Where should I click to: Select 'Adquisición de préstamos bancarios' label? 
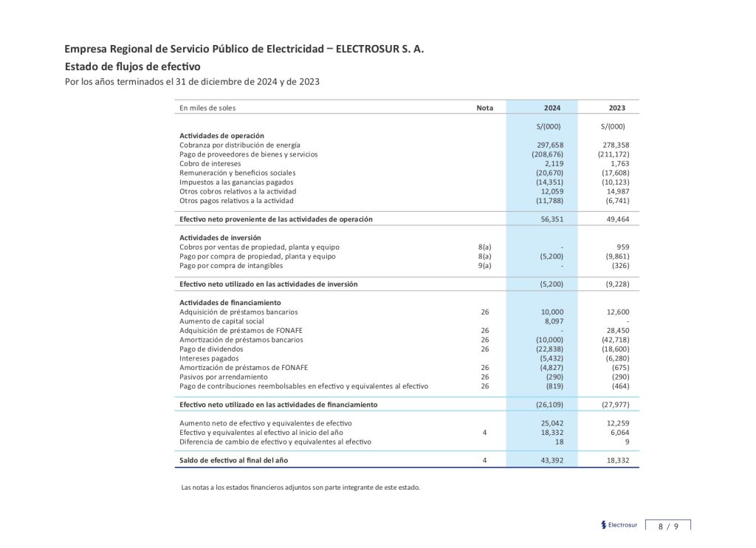click(238, 312)
